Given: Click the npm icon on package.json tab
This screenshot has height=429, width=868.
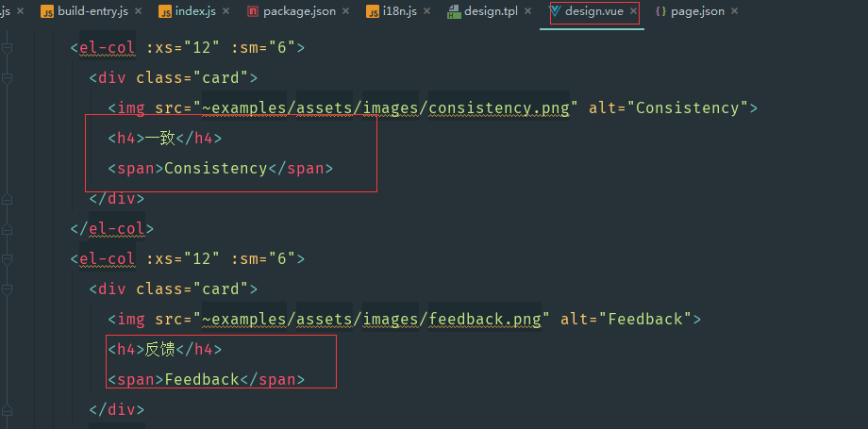Looking at the screenshot, I should point(253,11).
